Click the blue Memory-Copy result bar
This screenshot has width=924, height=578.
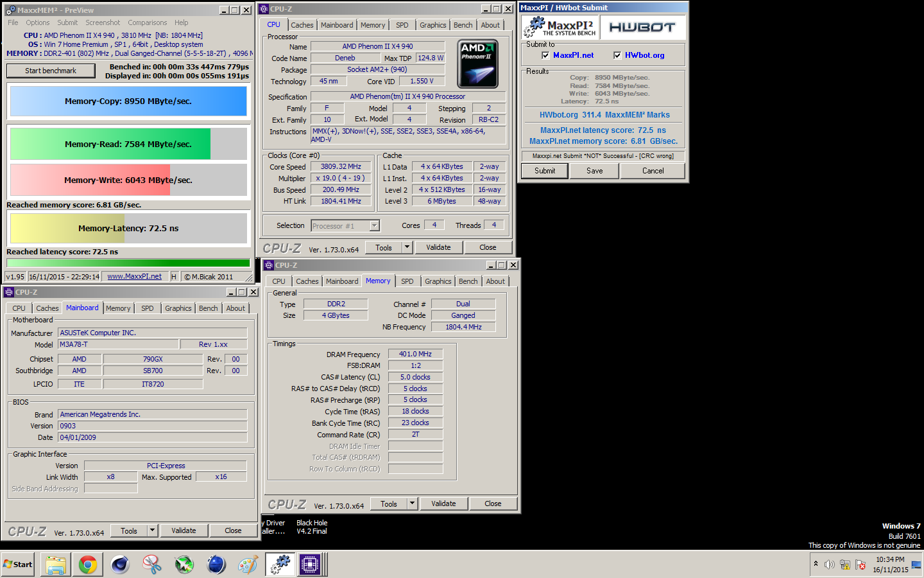point(128,101)
